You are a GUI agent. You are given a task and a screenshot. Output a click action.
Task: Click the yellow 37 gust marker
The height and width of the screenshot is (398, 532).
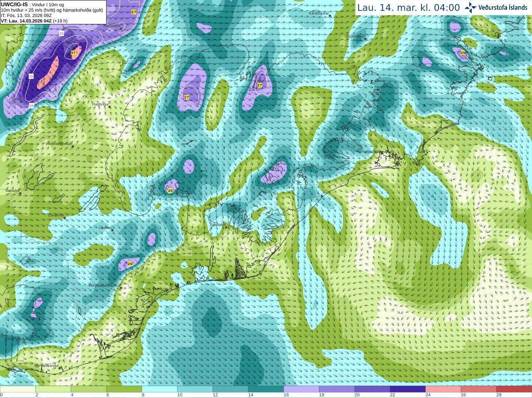(x=73, y=53)
